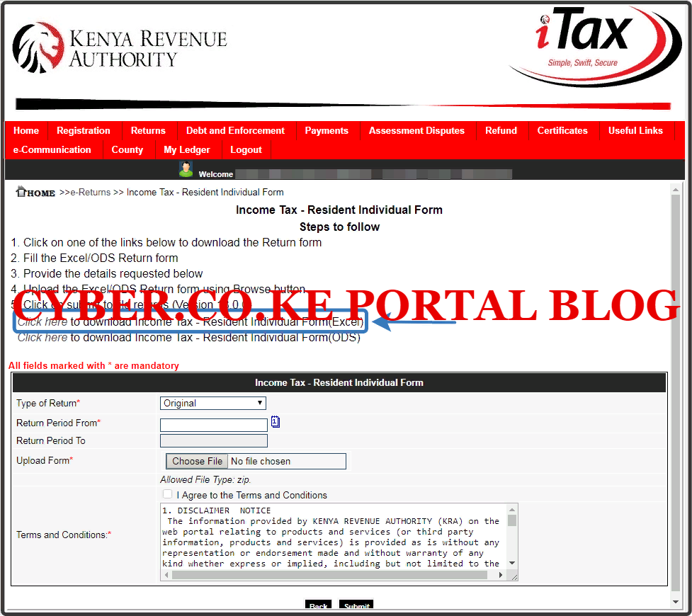Click the terms box horizontal scrollbar right arrow
The height and width of the screenshot is (616, 692).
pyautogui.click(x=501, y=575)
